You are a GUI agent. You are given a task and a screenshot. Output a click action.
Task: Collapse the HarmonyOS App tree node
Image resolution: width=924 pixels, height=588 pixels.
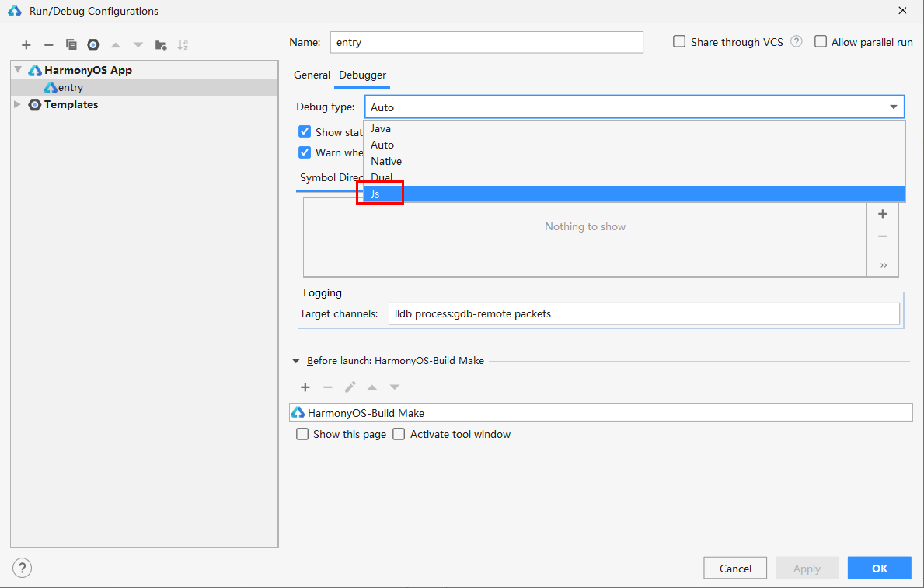[19, 69]
